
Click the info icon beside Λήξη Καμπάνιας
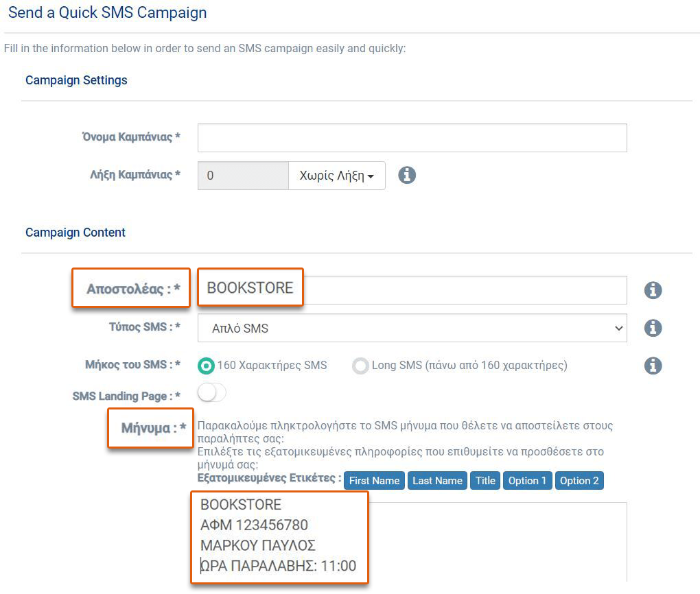407,176
